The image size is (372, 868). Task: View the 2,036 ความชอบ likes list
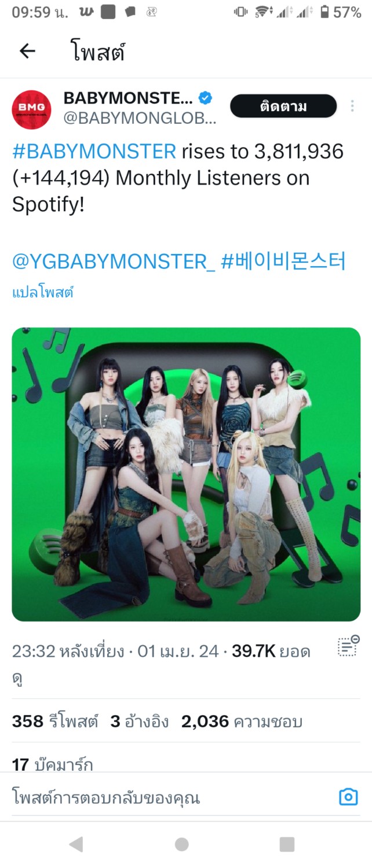coord(242,721)
